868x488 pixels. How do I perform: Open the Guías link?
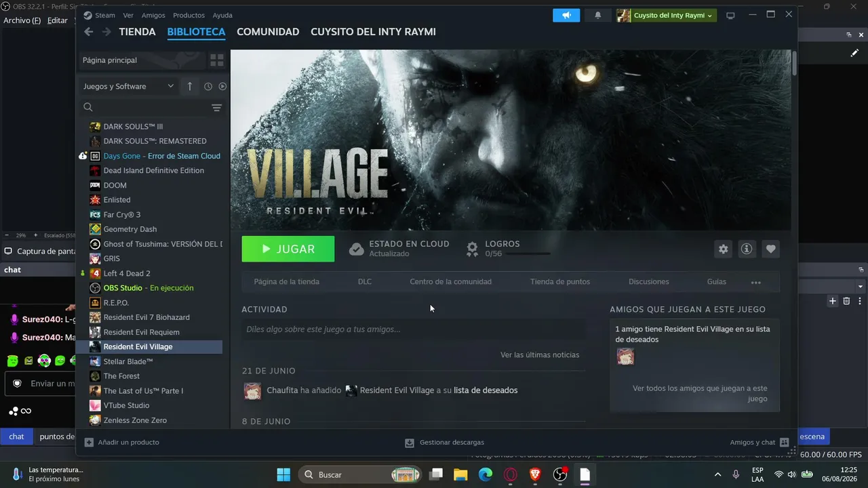pyautogui.click(x=717, y=281)
